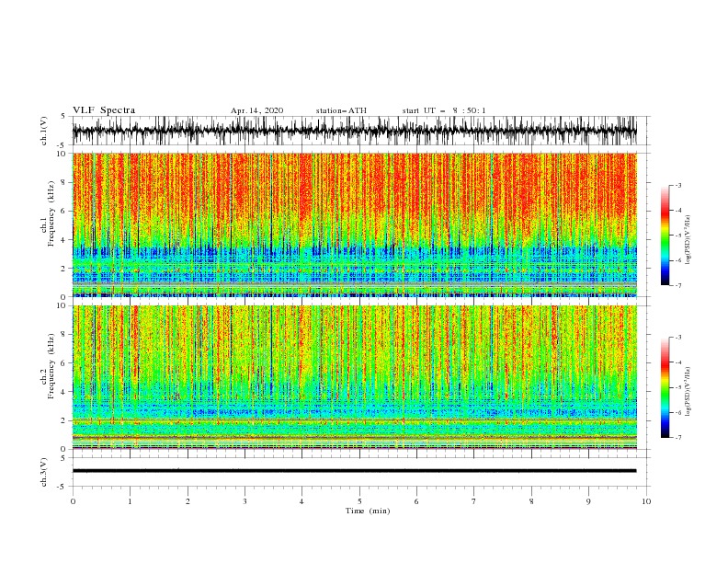Click tick label "7" on the Time axis
The height and width of the screenshot is (563, 728).
click(474, 501)
